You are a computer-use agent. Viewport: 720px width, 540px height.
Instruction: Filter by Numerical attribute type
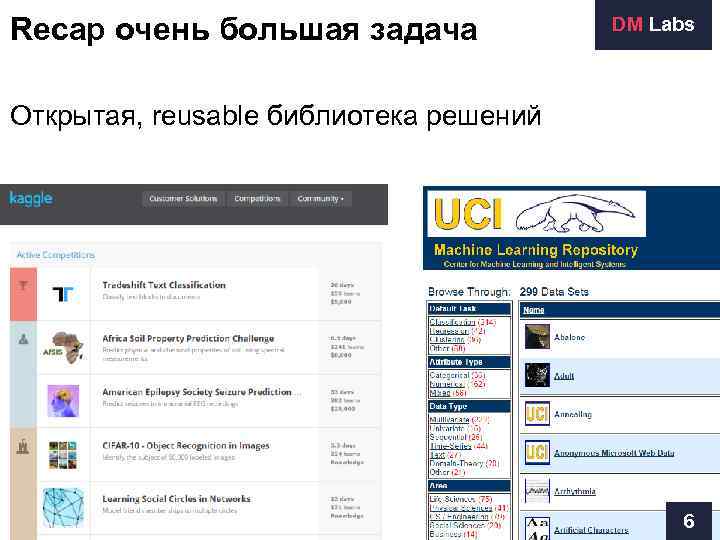click(x=446, y=384)
